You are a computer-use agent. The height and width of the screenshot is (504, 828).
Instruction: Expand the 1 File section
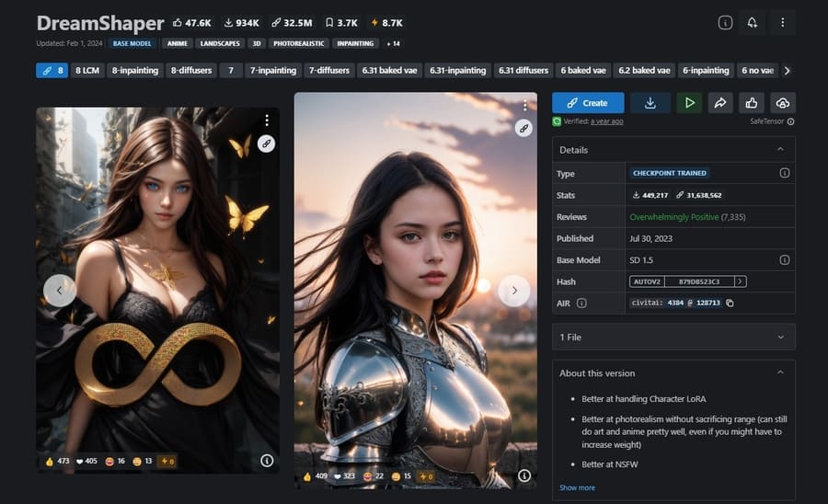673,337
